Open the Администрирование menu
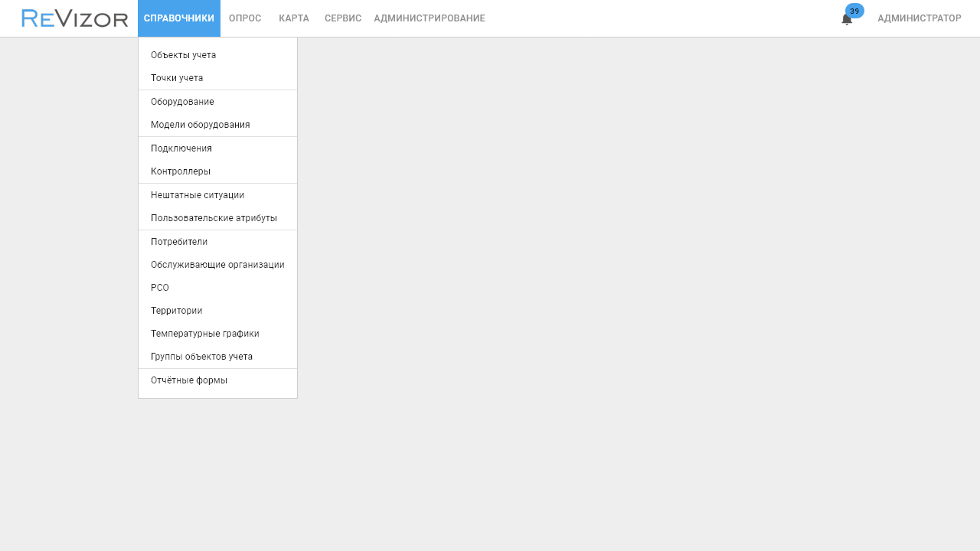 [x=430, y=18]
